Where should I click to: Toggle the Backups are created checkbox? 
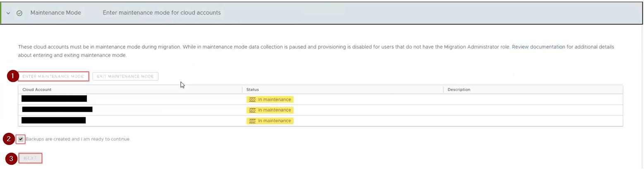point(21,139)
